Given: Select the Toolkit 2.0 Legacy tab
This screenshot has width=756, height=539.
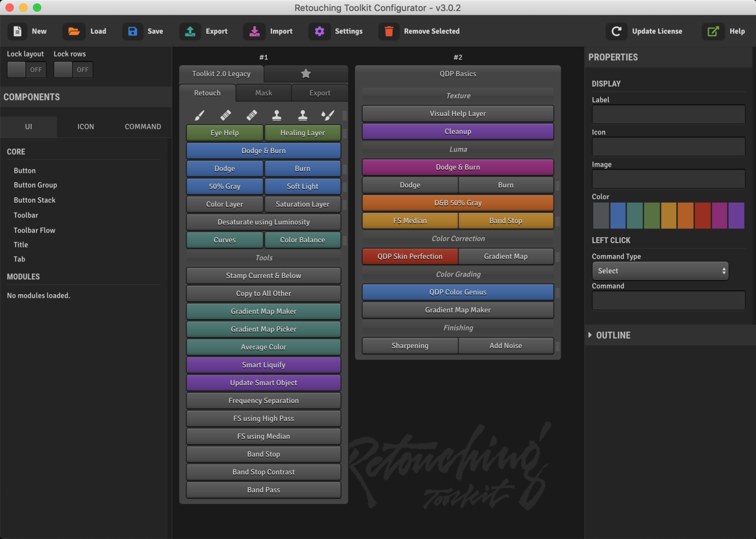Looking at the screenshot, I should coord(221,74).
